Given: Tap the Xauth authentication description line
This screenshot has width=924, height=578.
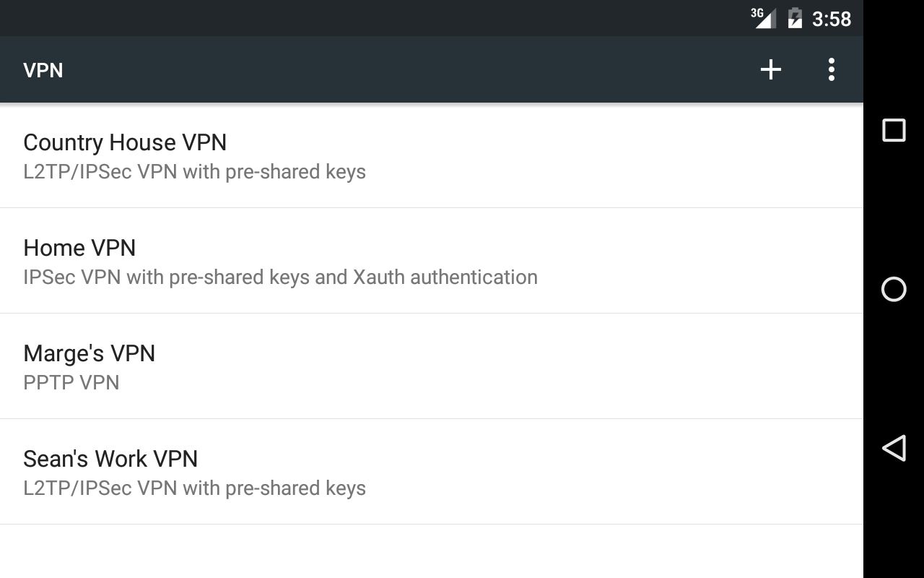Looking at the screenshot, I should click(280, 277).
